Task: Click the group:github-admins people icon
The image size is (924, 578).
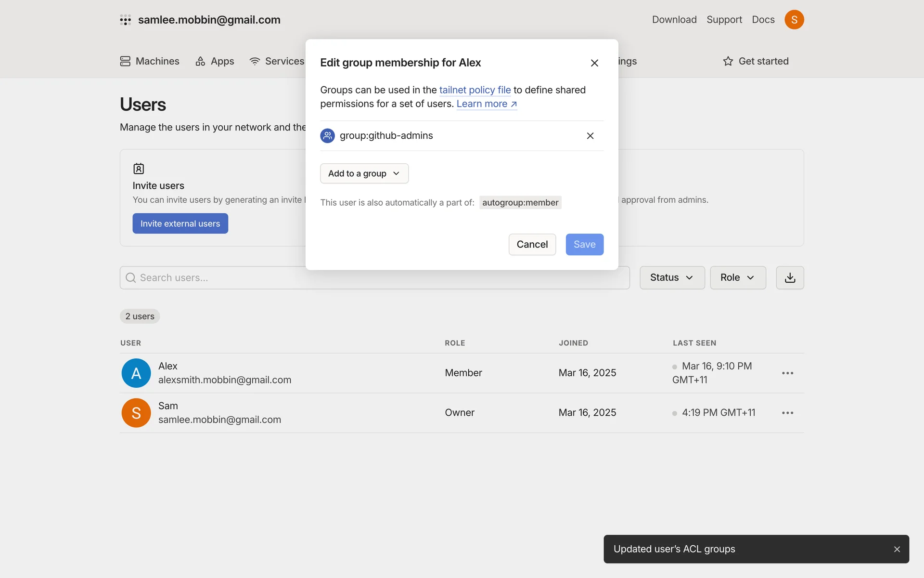Action: click(327, 136)
